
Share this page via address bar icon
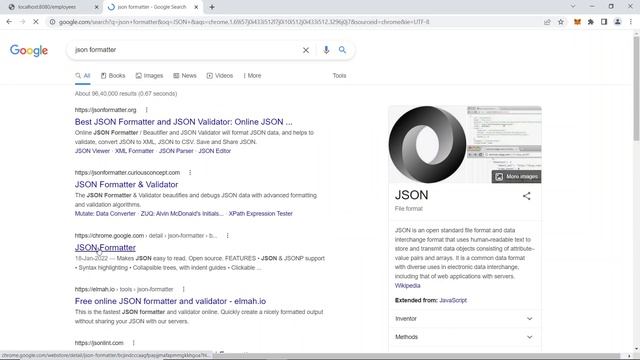547,22
